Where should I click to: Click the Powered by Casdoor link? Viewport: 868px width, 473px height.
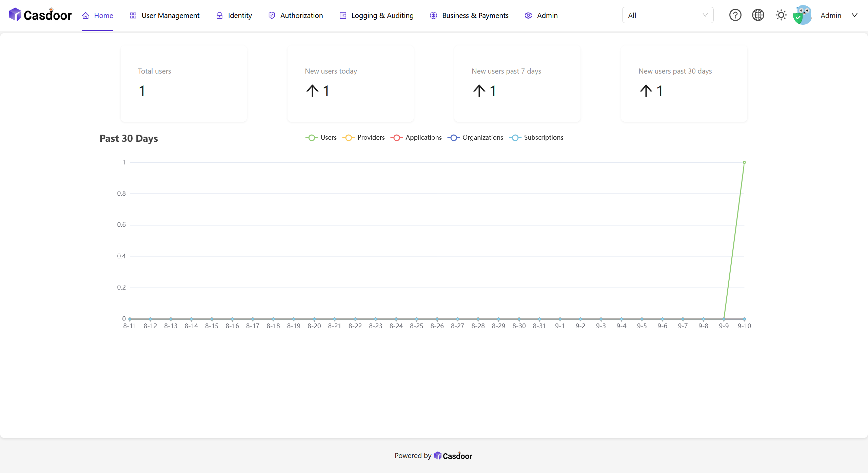click(453, 456)
